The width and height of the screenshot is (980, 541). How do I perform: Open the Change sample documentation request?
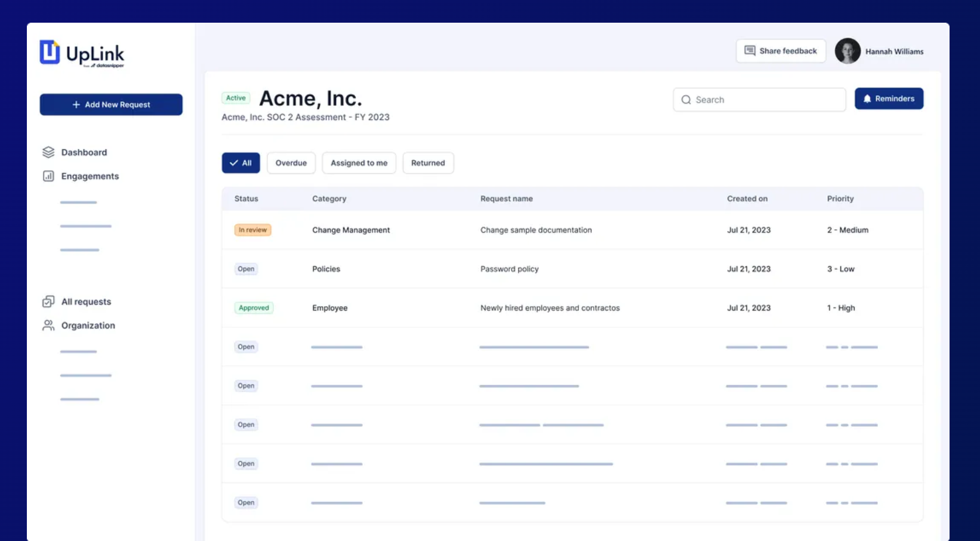(x=536, y=230)
